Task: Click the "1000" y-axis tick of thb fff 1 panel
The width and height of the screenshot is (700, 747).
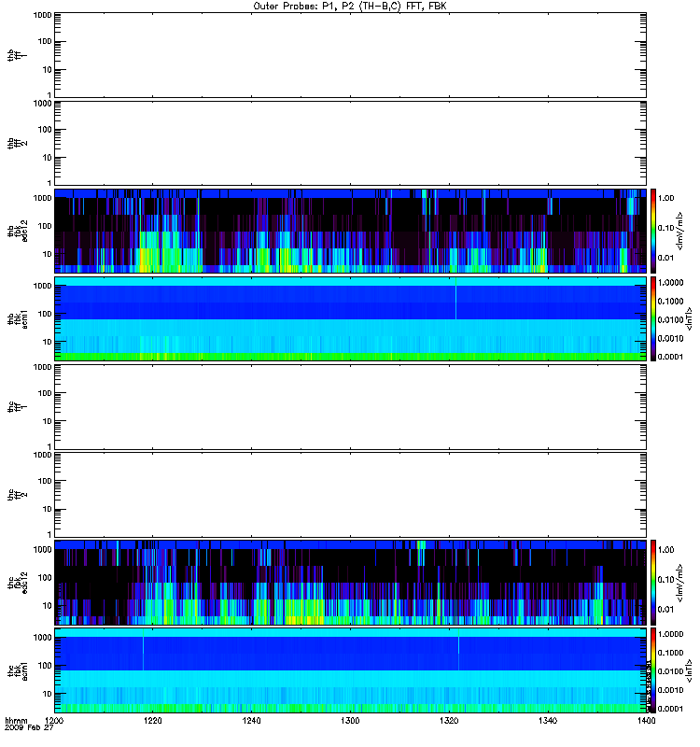Action: 43,15
